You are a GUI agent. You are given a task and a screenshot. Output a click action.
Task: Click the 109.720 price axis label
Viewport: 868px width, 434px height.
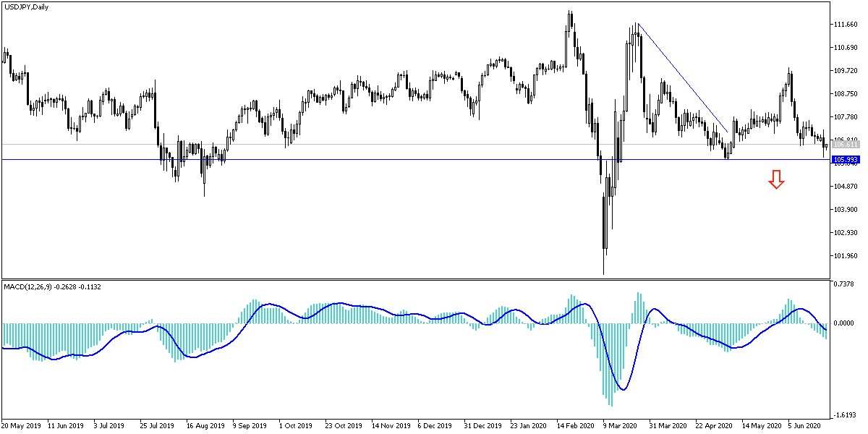tap(846, 71)
